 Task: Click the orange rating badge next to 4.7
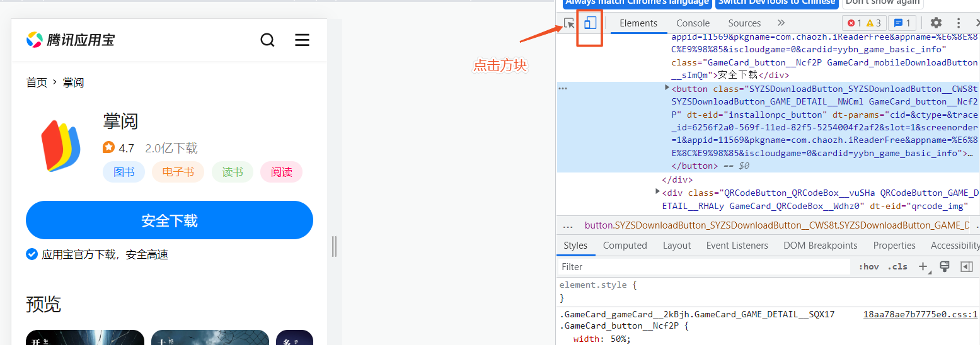tap(108, 147)
